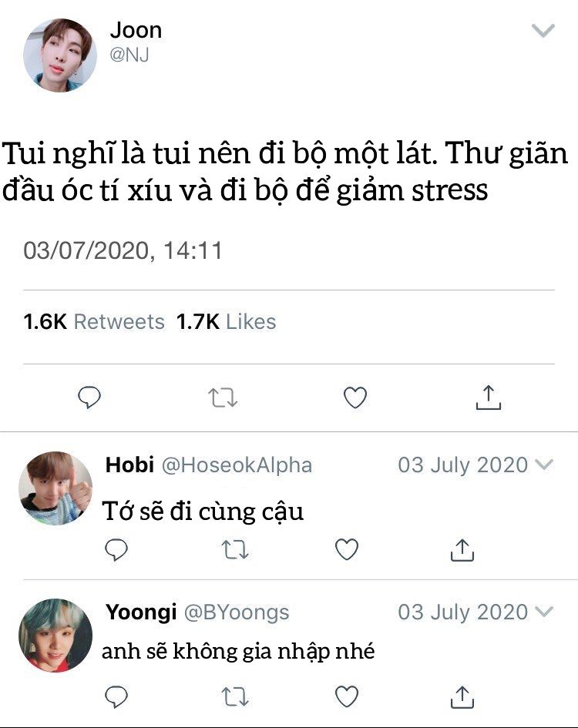This screenshot has width=578, height=728.
Task: Expand the chevron menu on Hobi's reply
Action: 544,465
